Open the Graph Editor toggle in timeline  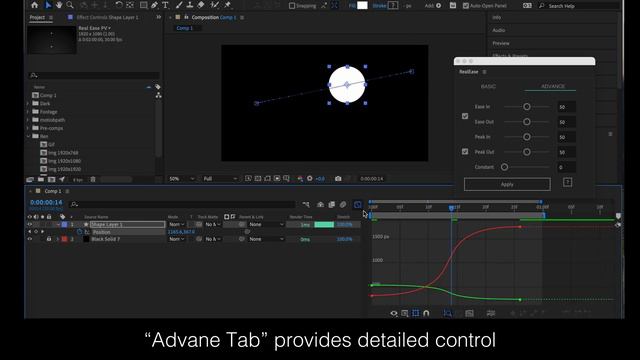coord(358,204)
